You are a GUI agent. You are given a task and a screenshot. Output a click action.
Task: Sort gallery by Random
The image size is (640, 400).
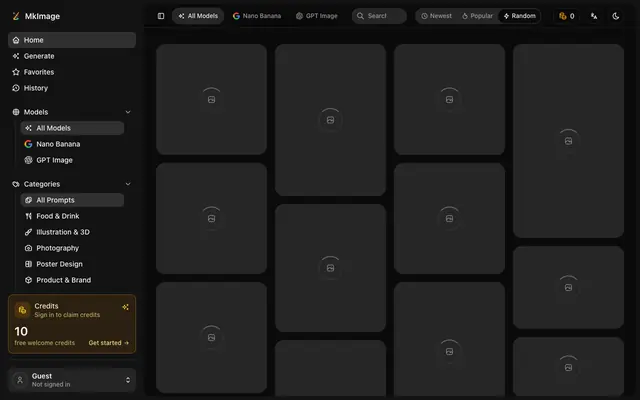520,16
